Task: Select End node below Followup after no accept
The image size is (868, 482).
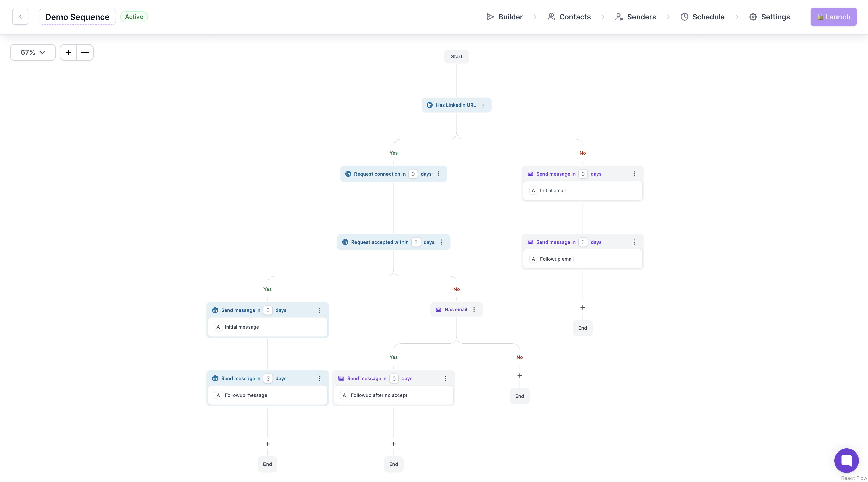Action: [394, 464]
